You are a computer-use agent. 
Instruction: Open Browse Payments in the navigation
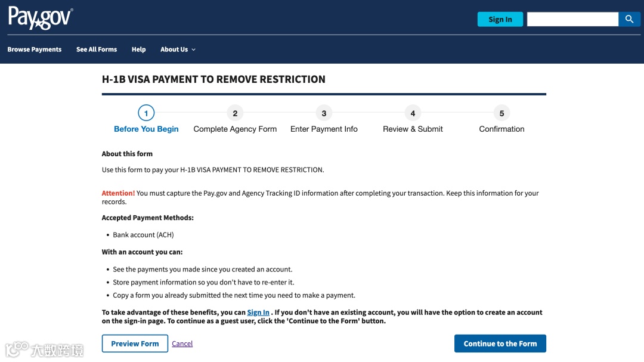point(35,49)
